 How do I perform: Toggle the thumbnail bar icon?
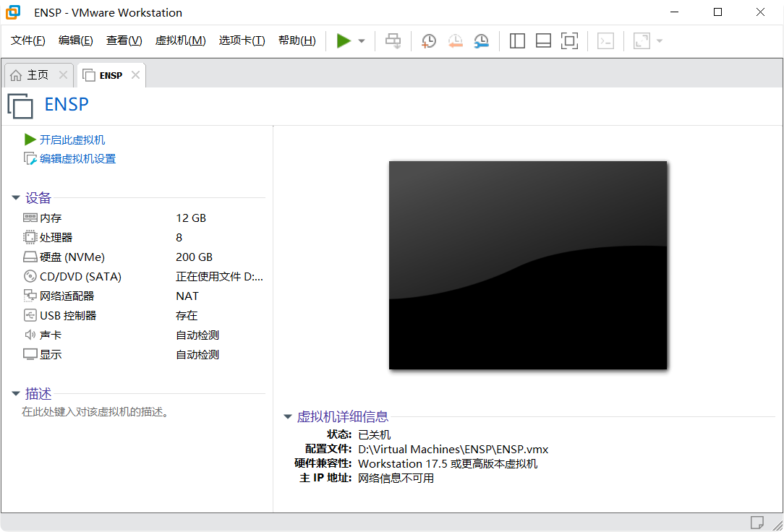[543, 41]
